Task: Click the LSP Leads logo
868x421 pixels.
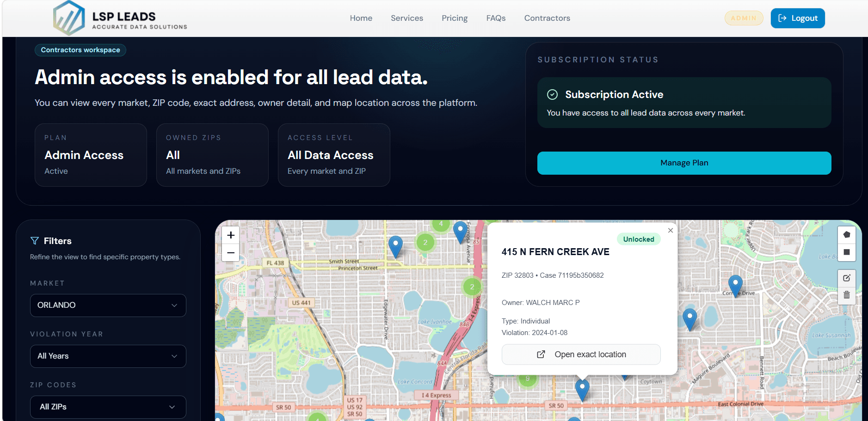Action: click(x=120, y=18)
